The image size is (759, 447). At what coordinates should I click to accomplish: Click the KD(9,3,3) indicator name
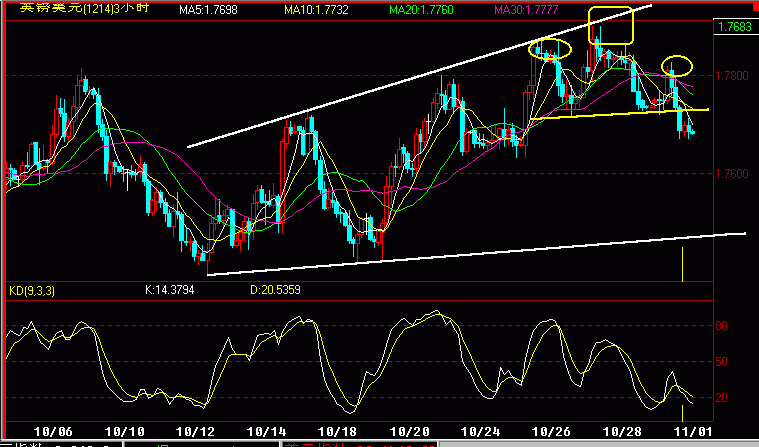(x=32, y=291)
